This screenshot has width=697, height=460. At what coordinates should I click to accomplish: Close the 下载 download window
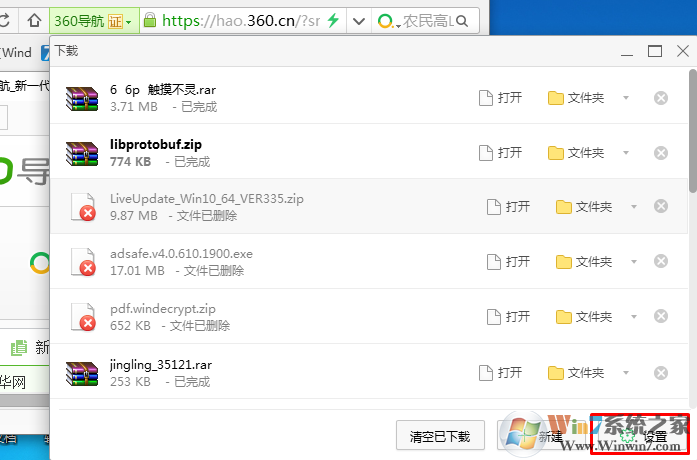tap(683, 51)
